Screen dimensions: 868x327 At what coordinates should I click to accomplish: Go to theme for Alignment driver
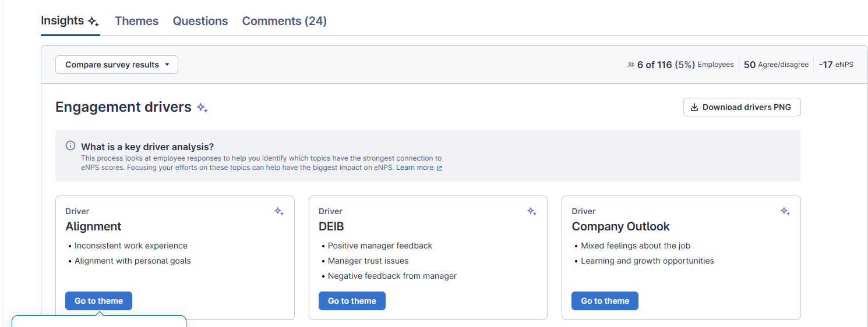click(x=98, y=301)
